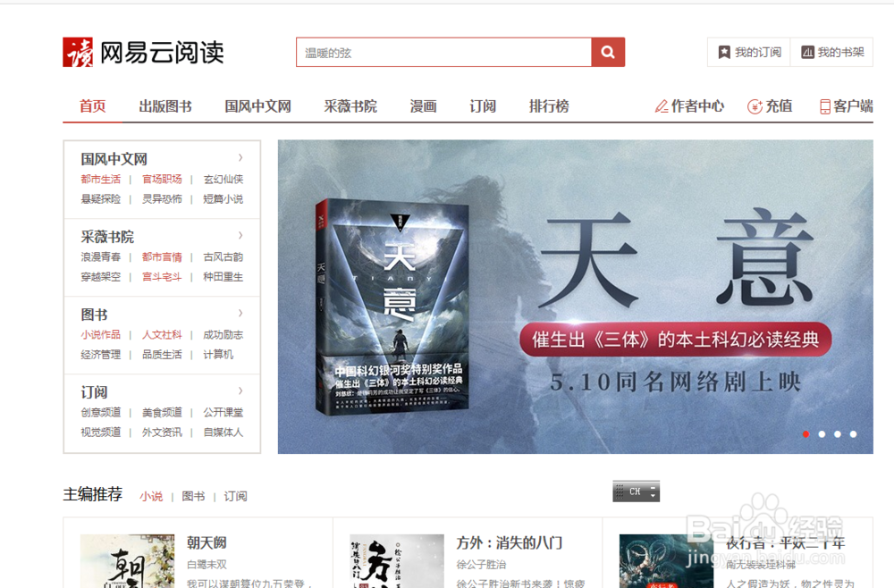The image size is (894, 588).
Task: Open the 短篇小说 category
Action: tap(223, 199)
